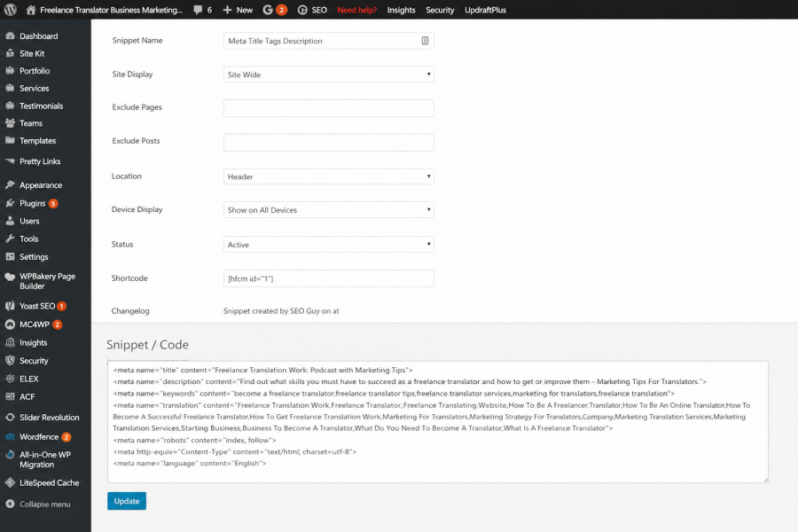Click the Update button
Screen dimensions: 798x532
click(x=127, y=501)
